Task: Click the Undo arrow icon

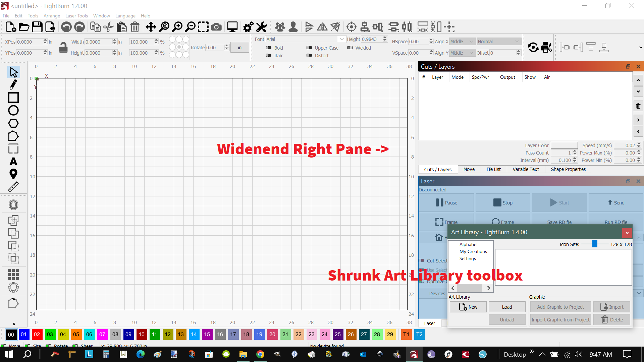Action: coord(66,27)
